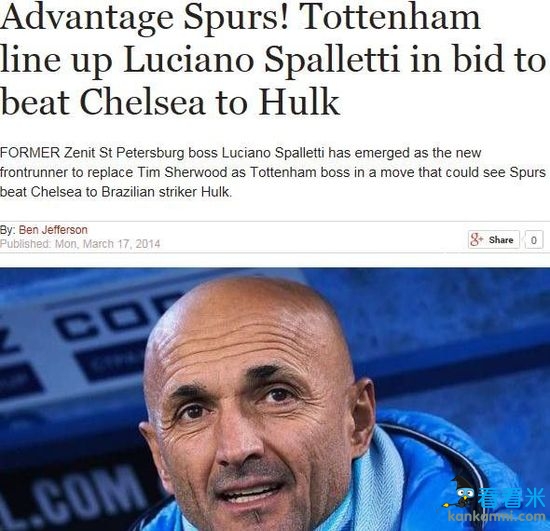Click the Google+ g+ icon
The width and height of the screenshot is (550, 531).
pyautogui.click(x=476, y=240)
